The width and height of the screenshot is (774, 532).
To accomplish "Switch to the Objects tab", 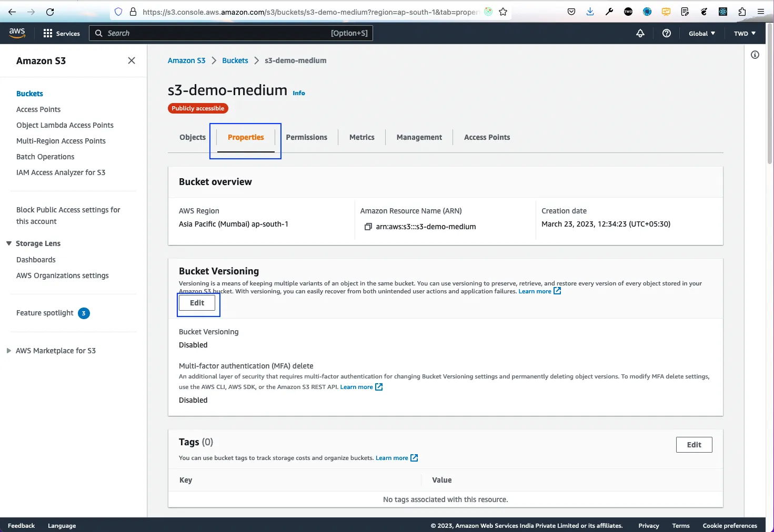I will (193, 137).
